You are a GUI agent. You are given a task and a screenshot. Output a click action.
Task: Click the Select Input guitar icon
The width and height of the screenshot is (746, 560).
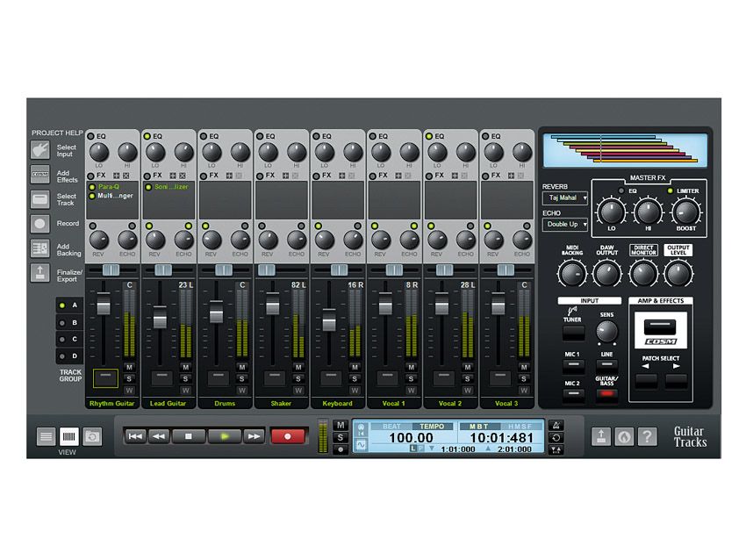click(x=40, y=150)
